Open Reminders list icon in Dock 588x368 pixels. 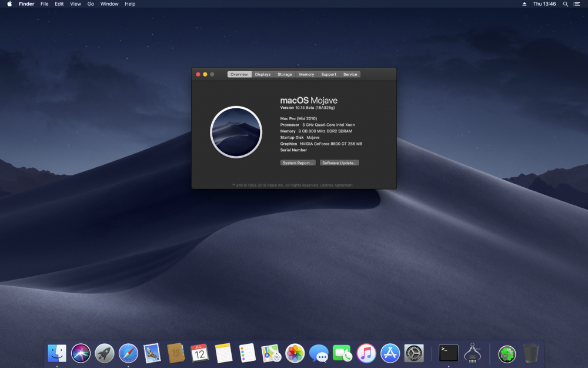pos(247,353)
